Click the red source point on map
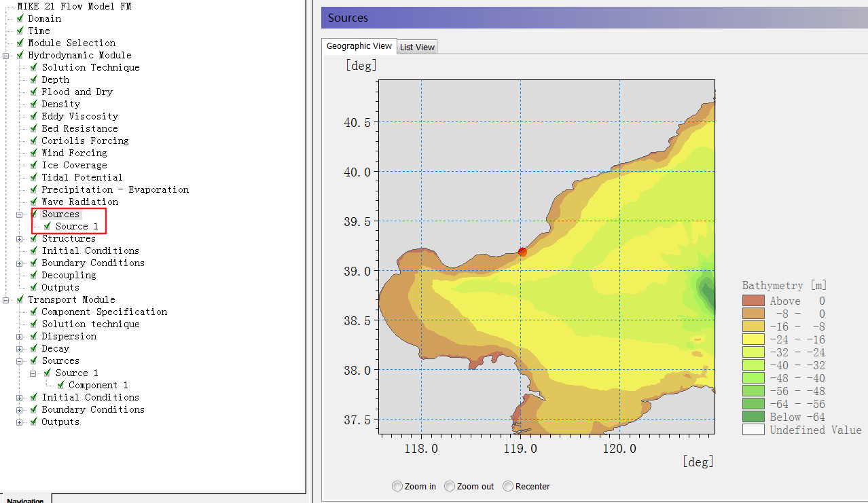 tap(522, 252)
